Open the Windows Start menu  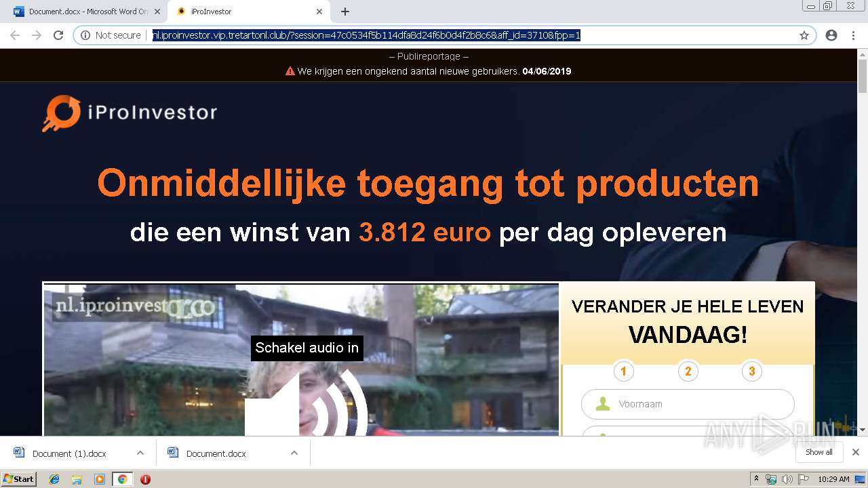pos(19,479)
